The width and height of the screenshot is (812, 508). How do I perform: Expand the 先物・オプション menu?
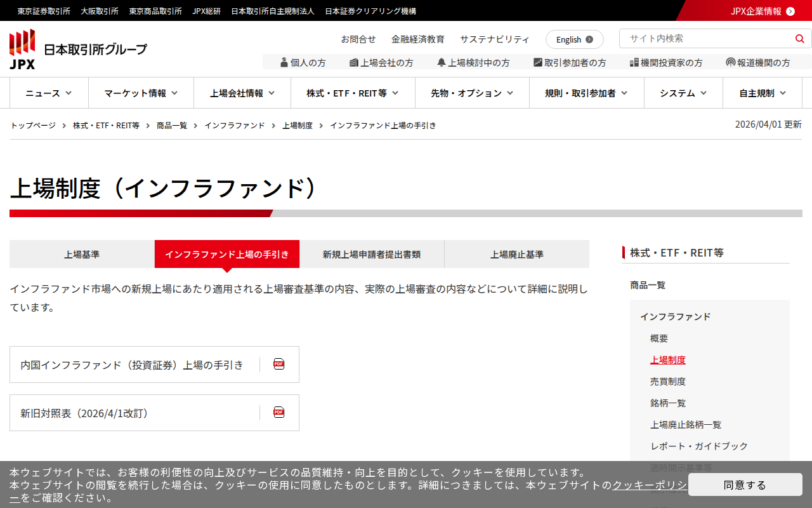coord(472,93)
